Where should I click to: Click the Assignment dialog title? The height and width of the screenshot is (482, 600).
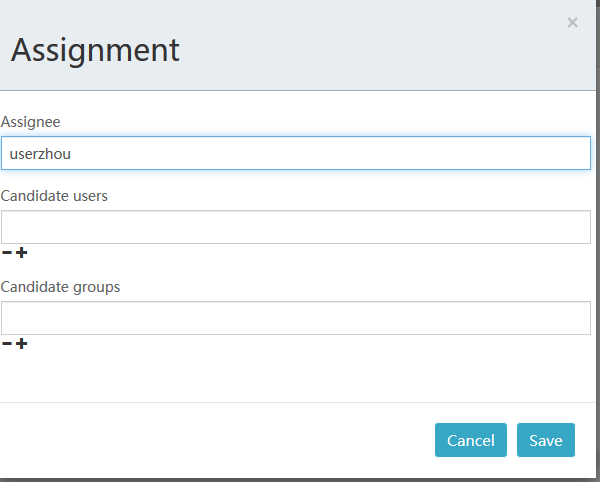[x=95, y=50]
